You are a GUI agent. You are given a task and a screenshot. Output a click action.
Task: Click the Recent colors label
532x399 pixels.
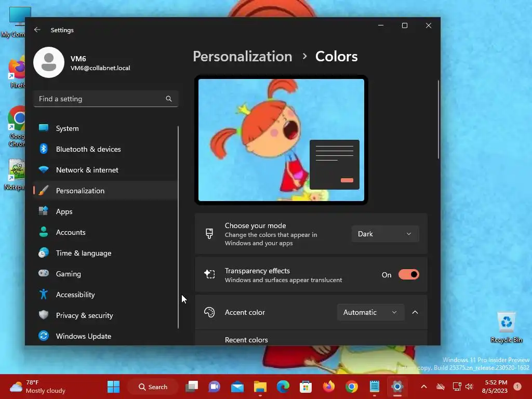click(246, 340)
